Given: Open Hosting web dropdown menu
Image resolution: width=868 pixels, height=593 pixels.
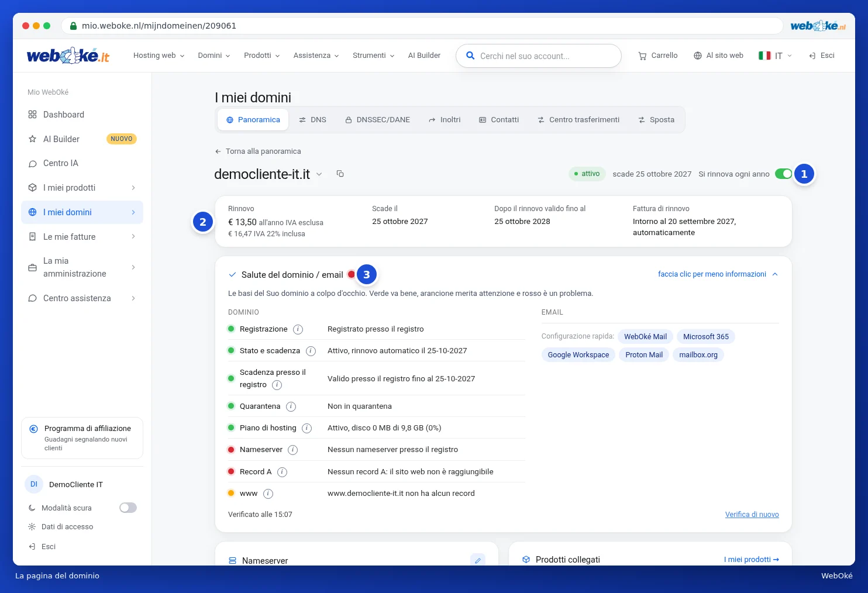Looking at the screenshot, I should [x=159, y=56].
